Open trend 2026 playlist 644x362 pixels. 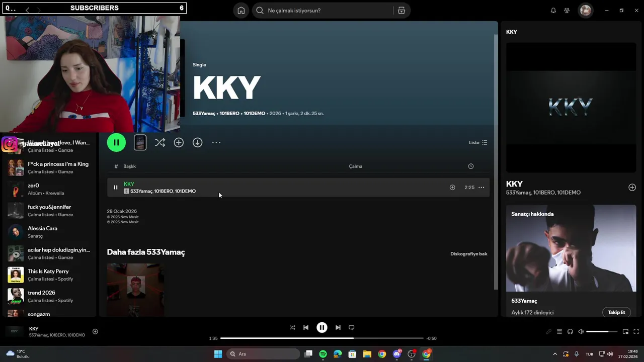pos(49,296)
